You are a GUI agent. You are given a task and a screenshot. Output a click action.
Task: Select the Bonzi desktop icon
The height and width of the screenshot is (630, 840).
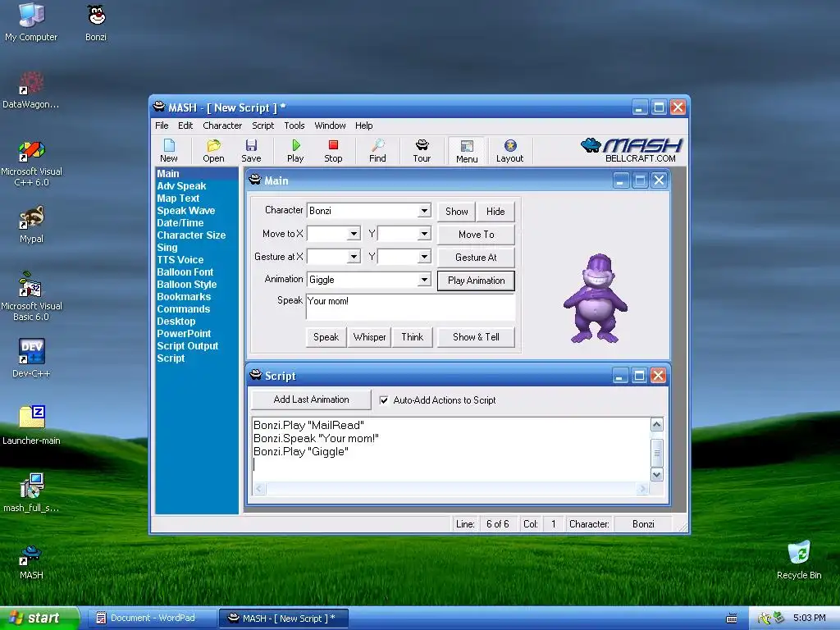(x=96, y=21)
